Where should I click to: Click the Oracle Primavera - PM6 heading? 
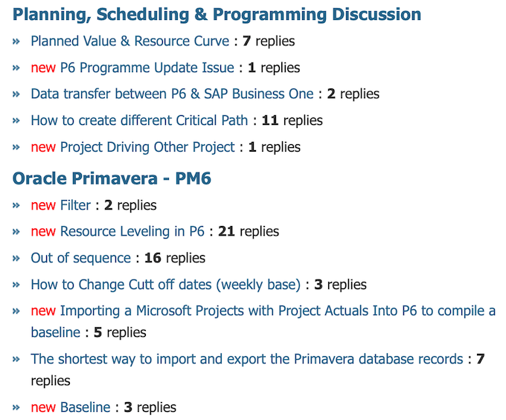[112, 178]
